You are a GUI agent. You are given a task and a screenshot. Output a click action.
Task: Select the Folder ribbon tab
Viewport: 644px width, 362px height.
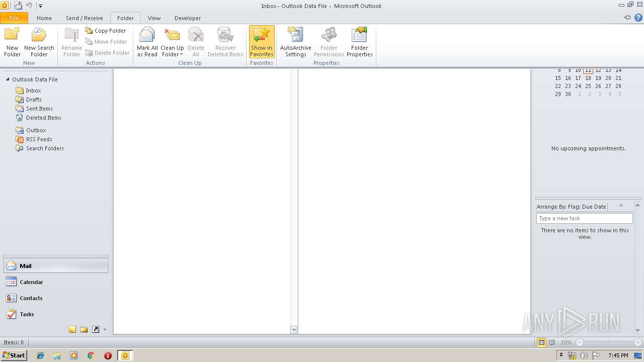(126, 18)
